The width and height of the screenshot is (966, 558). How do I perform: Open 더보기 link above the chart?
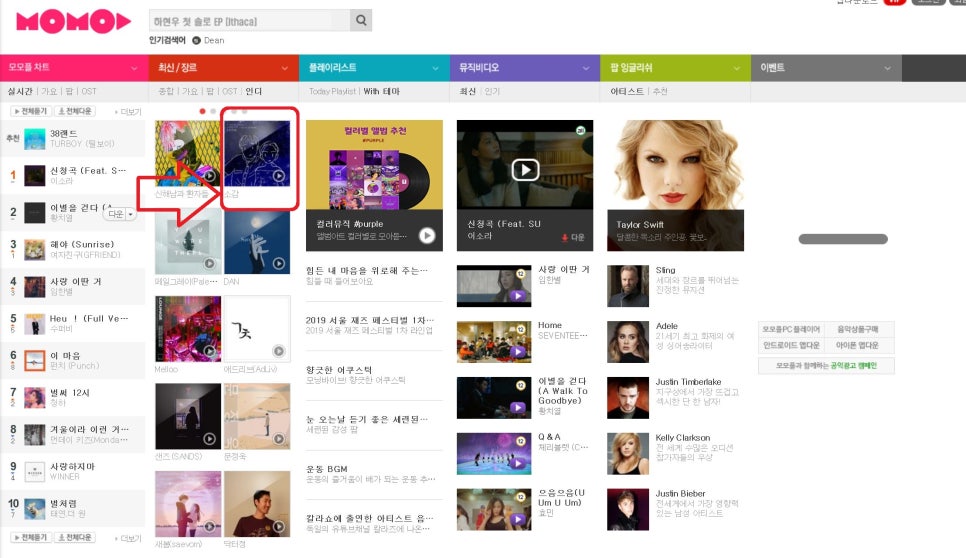[x=128, y=112]
